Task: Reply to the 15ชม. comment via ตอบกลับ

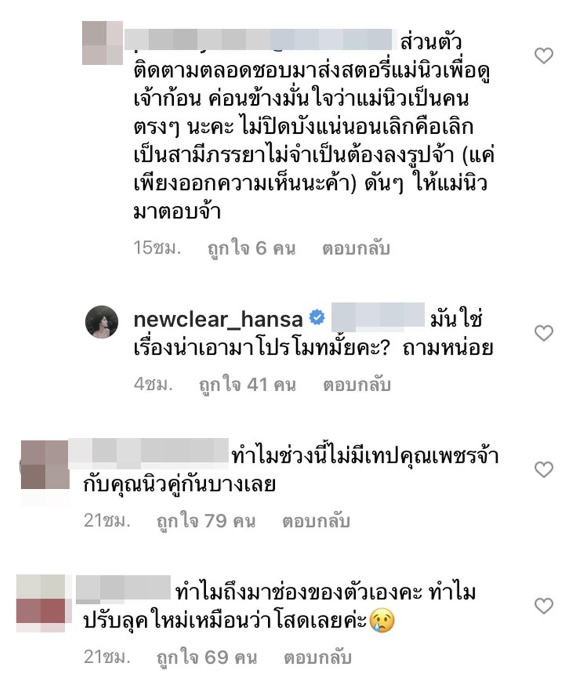Action: (x=356, y=248)
